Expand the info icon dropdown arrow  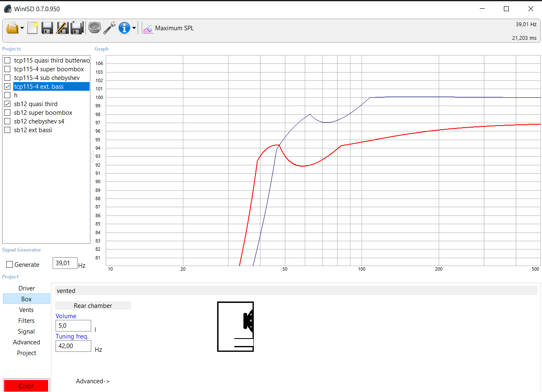click(x=134, y=28)
